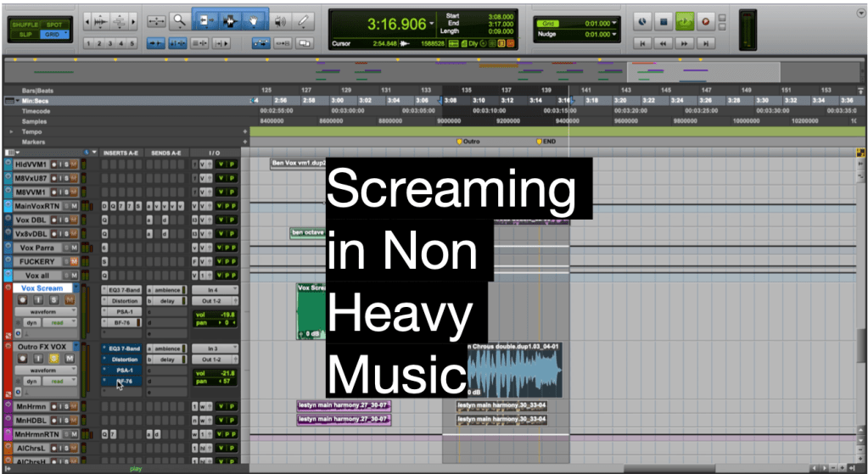This screenshot has height=474, width=868.
Task: Toggle Mute on Outro FX VOX track
Action: 69,359
